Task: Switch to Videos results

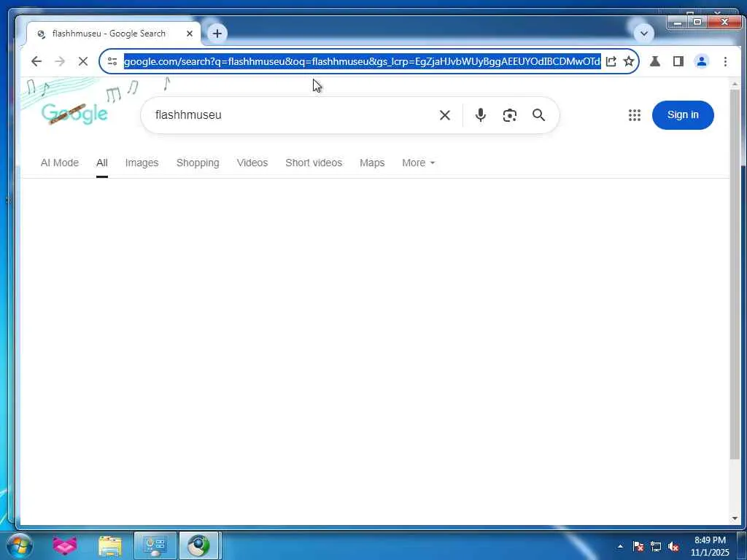Action: (x=252, y=163)
